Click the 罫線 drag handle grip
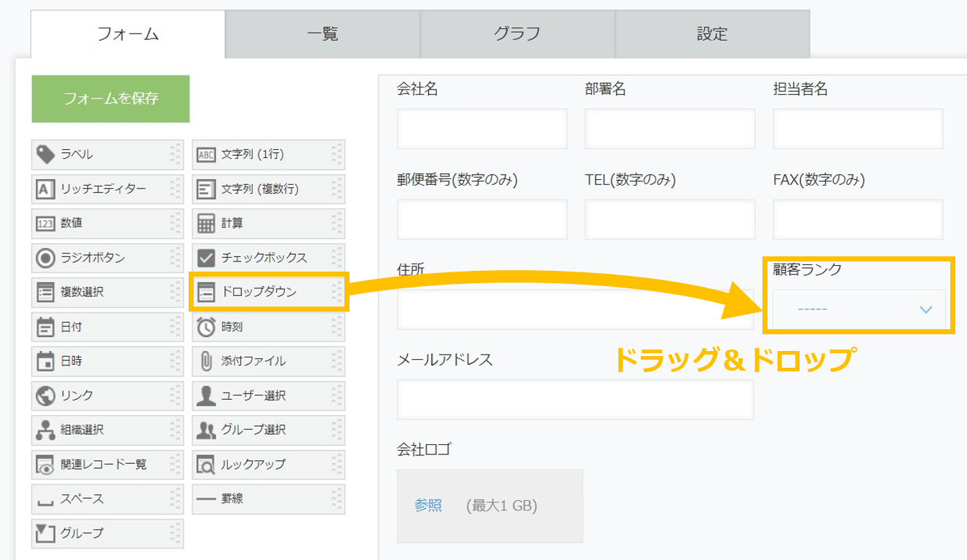Screen dimensions: 967x560 pos(336,500)
